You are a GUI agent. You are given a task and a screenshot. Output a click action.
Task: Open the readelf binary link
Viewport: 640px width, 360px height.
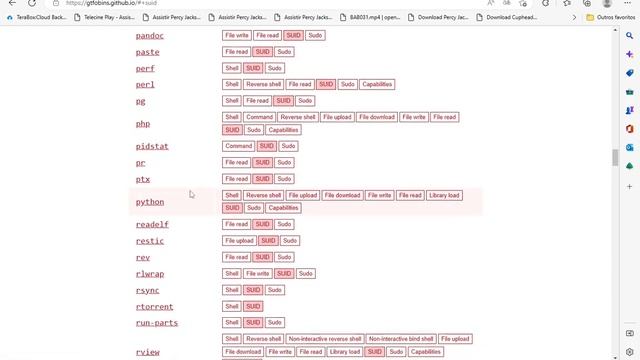[x=152, y=224]
